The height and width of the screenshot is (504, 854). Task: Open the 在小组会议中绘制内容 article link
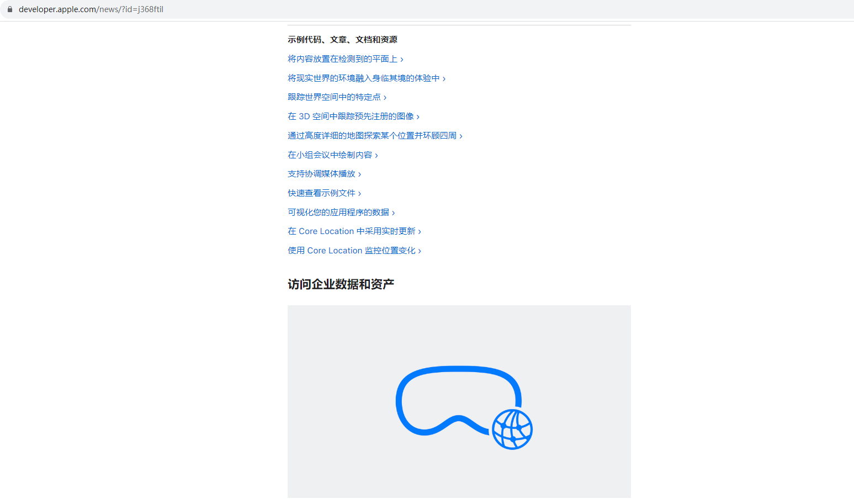click(x=330, y=155)
